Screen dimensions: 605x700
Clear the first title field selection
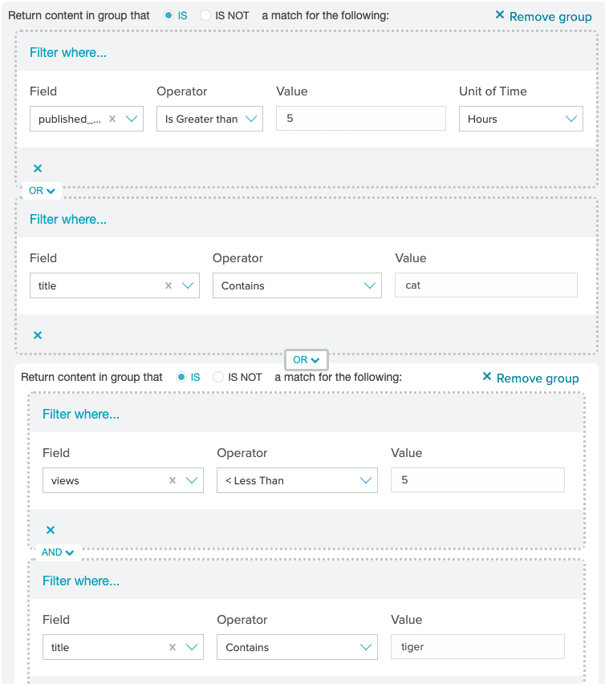pos(169,285)
